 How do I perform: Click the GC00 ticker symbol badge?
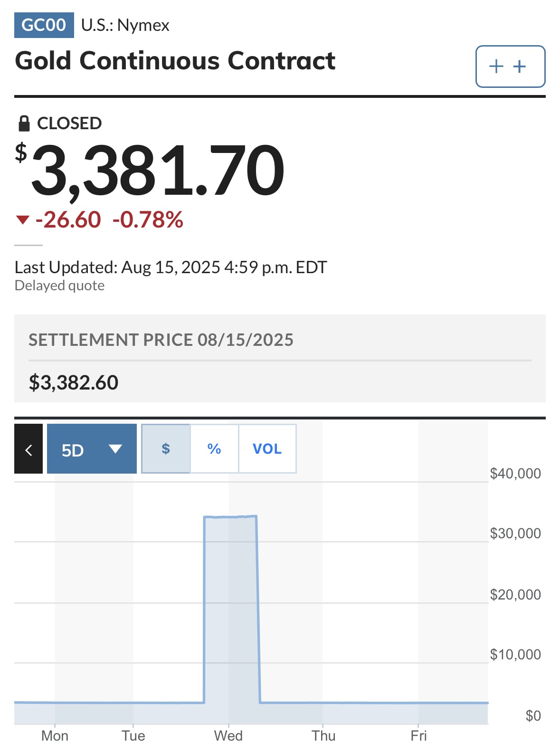(44, 25)
